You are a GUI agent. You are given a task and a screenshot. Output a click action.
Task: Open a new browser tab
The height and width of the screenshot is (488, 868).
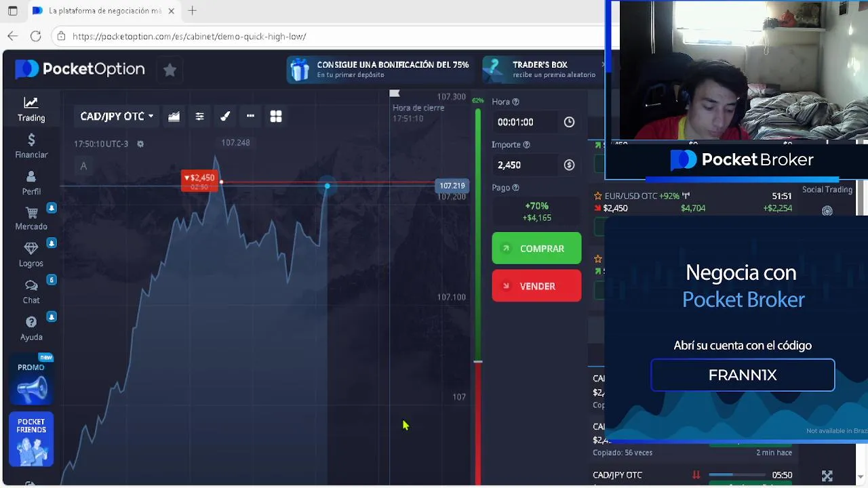[193, 11]
